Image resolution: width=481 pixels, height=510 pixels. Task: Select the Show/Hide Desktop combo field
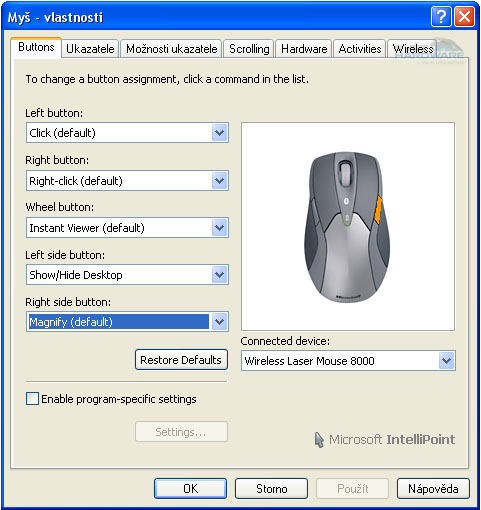click(x=127, y=275)
